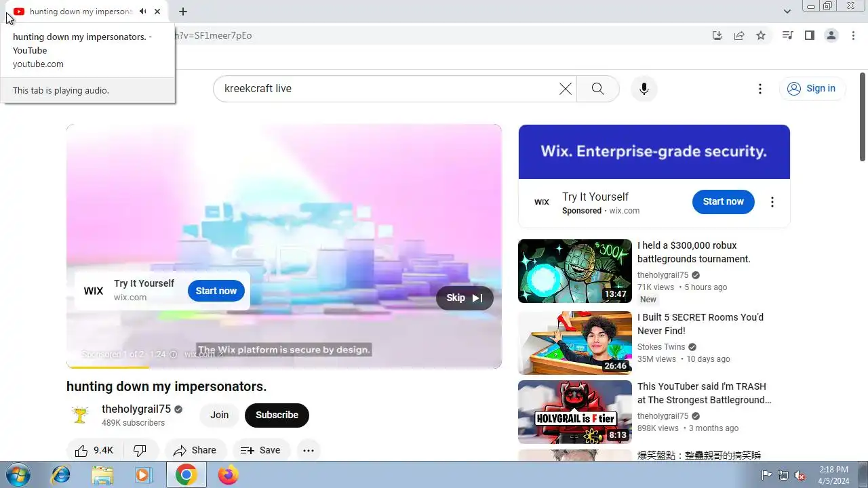Open Action Center flag tray icon

tap(767, 475)
